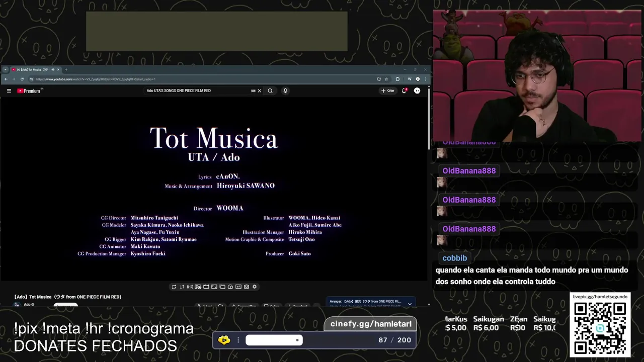Click the resize video player icon
Viewport: 644px width, 362px height.
tap(214, 287)
